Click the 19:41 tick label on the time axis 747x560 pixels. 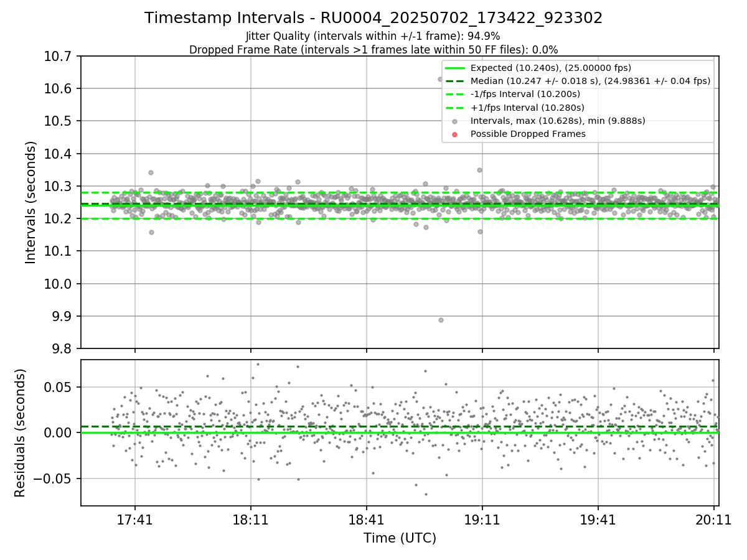[598, 519]
